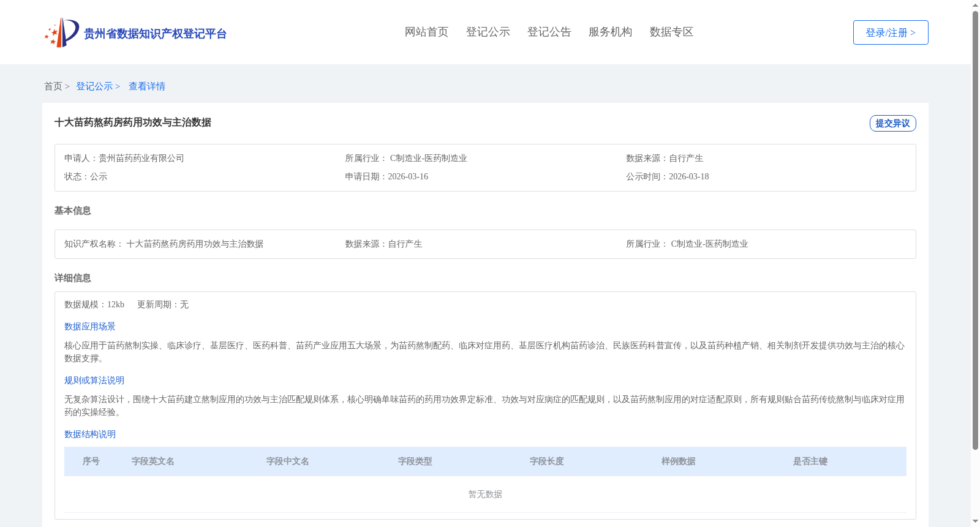Click 数据规模：12kb text
Screen dimensions: 980x527
94,304
